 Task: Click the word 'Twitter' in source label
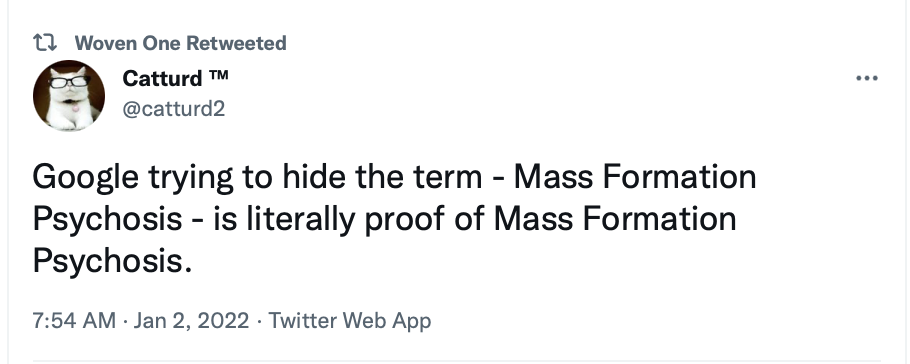click(302, 320)
